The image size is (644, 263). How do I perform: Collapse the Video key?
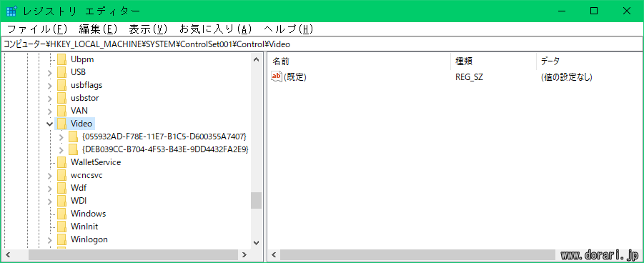(50, 124)
